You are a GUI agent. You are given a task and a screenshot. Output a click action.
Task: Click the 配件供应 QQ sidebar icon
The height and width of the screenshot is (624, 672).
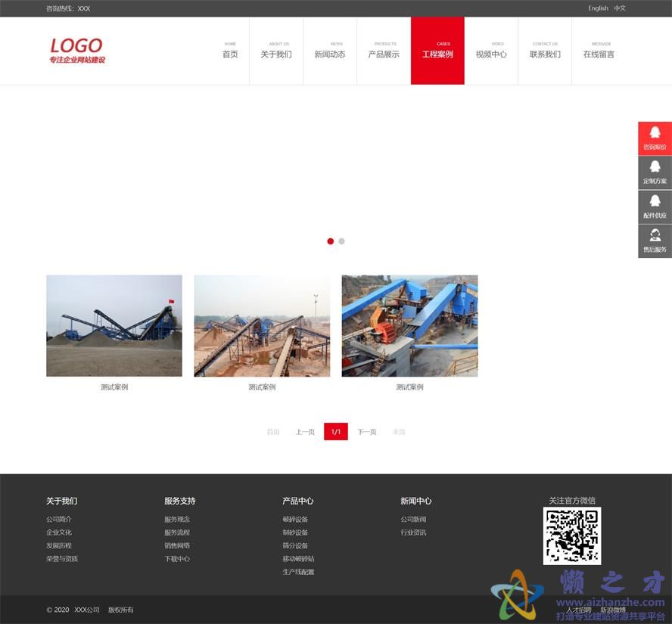pos(655,201)
